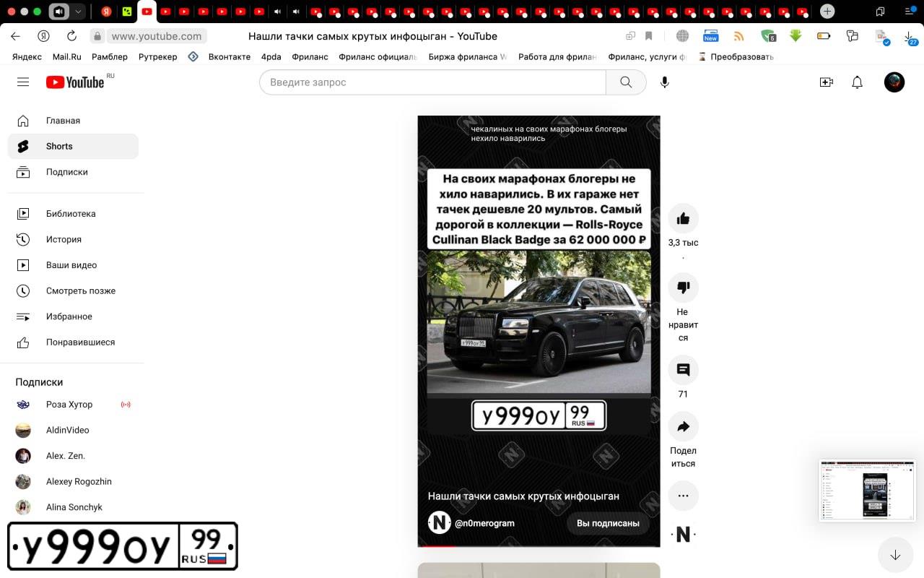924x578 pixels.
Task: Open the Mail.Ru bookmark
Action: pyautogui.click(x=67, y=56)
